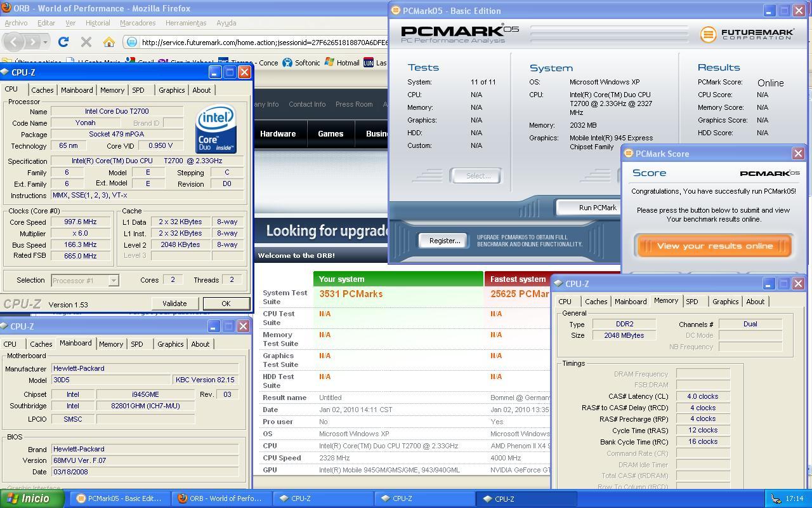
Task: Click the site identity icon in URL bar
Action: (x=132, y=42)
